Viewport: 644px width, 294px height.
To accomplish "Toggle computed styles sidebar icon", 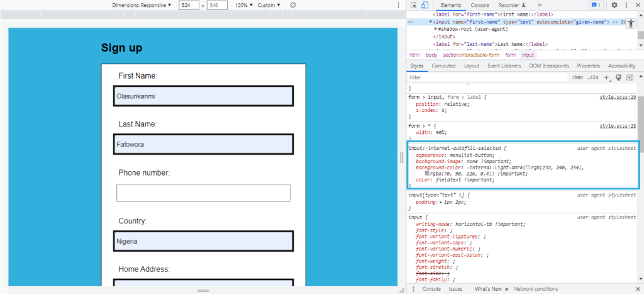I will [630, 77].
